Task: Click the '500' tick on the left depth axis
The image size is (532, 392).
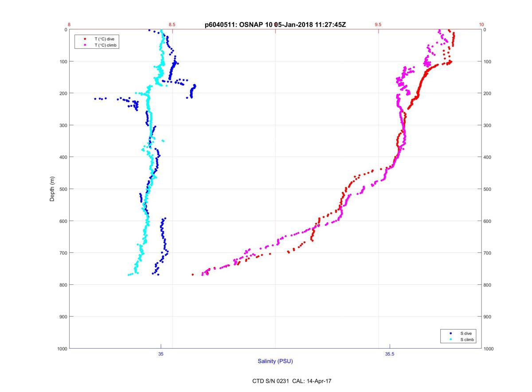Action: click(63, 189)
